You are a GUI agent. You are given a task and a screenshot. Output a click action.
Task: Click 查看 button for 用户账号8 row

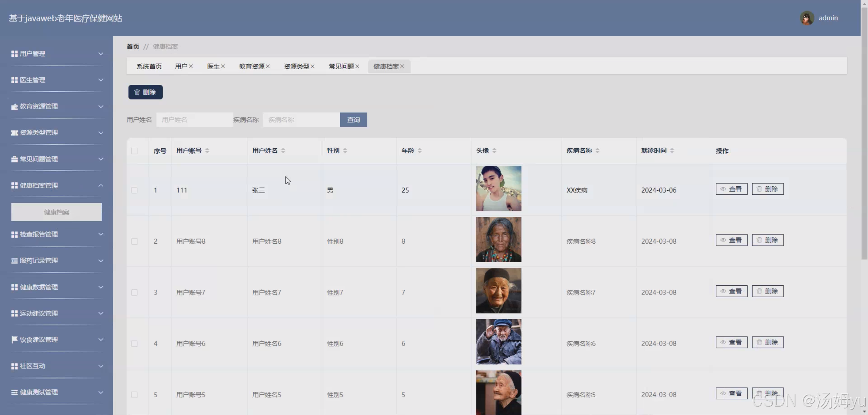(x=731, y=240)
